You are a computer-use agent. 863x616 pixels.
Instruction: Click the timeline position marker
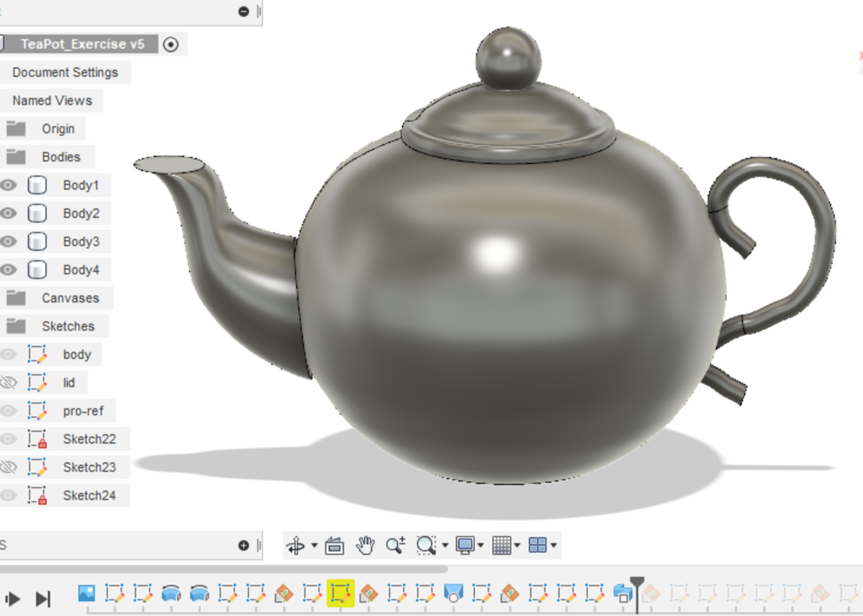pyautogui.click(x=637, y=583)
